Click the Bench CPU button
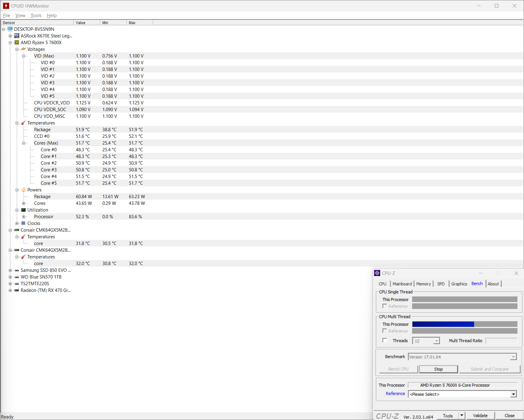The height and width of the screenshot is (420, 524). coord(398,369)
